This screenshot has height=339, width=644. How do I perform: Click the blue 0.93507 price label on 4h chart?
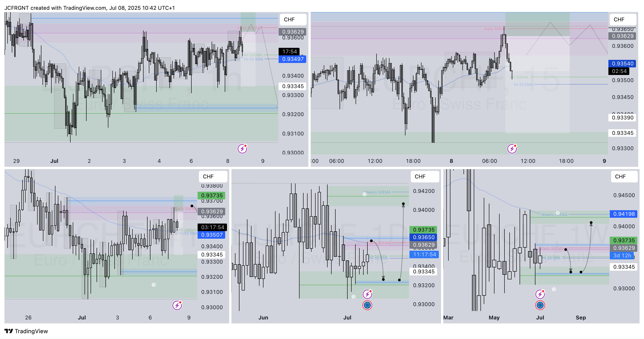coord(211,235)
